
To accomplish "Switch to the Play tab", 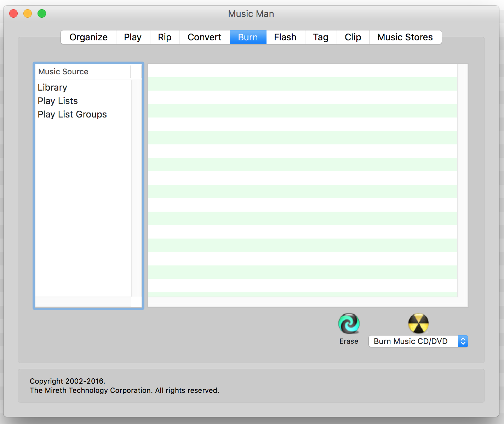I will pos(133,37).
